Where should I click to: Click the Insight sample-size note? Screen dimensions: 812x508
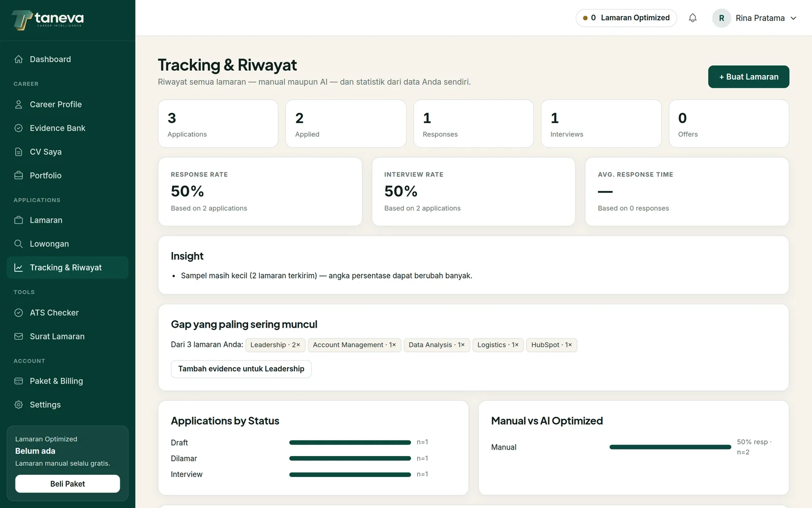tap(326, 276)
